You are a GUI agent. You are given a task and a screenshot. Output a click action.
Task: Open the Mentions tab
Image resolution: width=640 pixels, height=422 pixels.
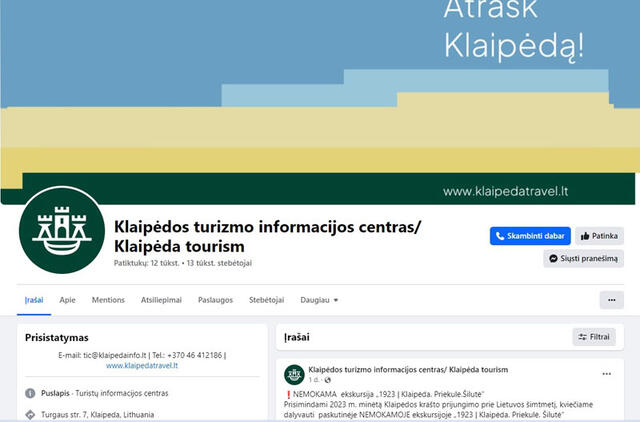click(x=108, y=300)
